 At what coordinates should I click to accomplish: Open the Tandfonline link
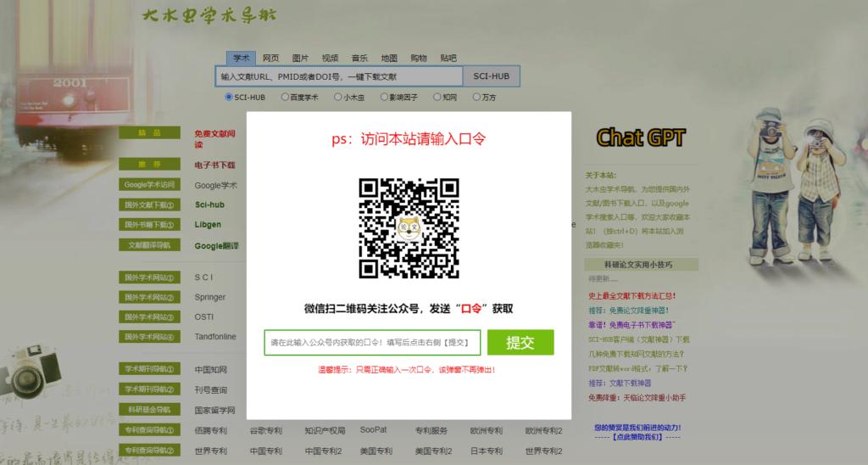[214, 337]
